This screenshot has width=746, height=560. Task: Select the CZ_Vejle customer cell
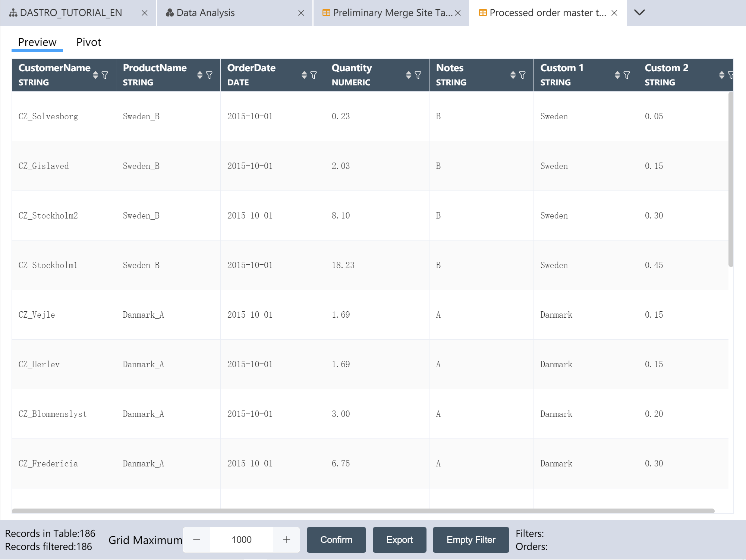pyautogui.click(x=64, y=315)
